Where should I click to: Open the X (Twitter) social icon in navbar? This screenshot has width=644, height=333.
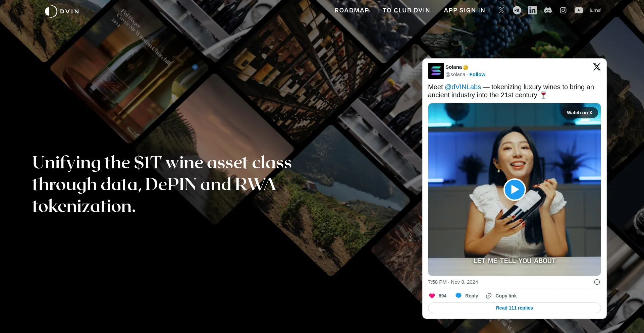click(x=501, y=10)
